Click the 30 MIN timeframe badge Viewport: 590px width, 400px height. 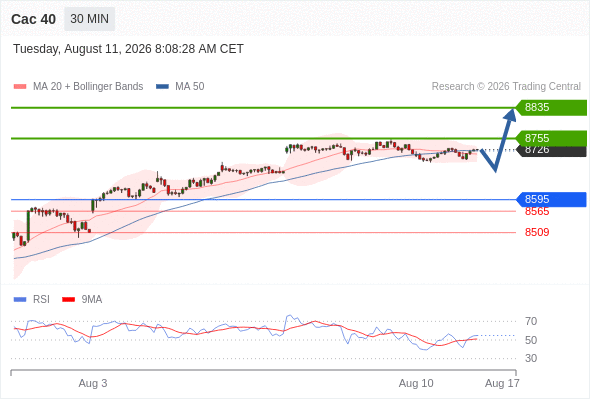pyautogui.click(x=89, y=19)
